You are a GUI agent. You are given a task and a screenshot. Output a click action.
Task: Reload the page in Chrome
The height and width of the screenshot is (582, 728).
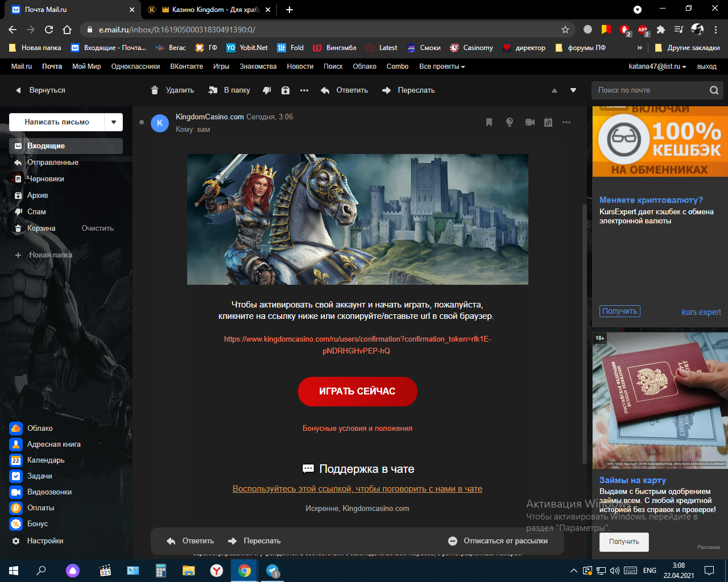click(x=49, y=30)
